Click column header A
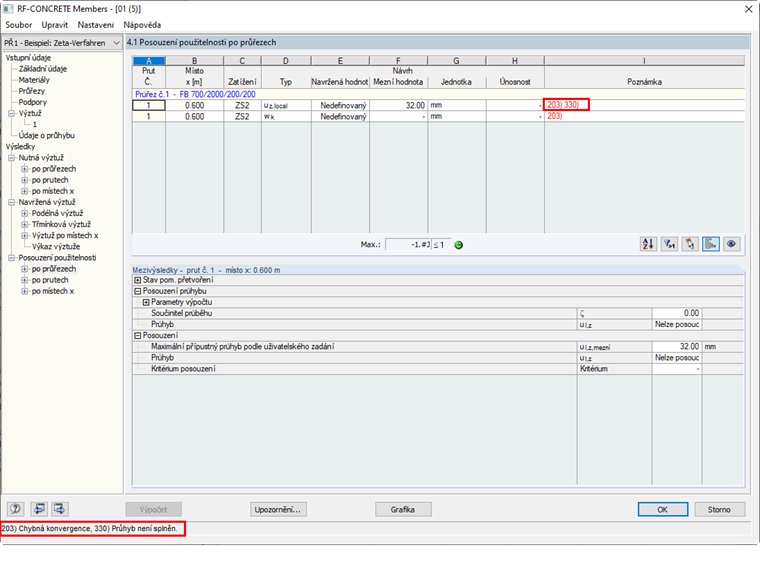760x570 pixels. pos(149,61)
